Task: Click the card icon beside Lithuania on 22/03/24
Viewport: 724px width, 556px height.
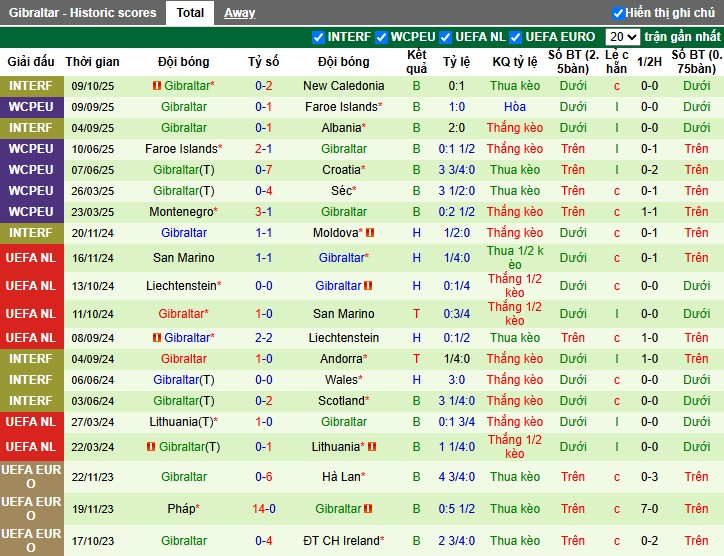Action: pos(372,447)
